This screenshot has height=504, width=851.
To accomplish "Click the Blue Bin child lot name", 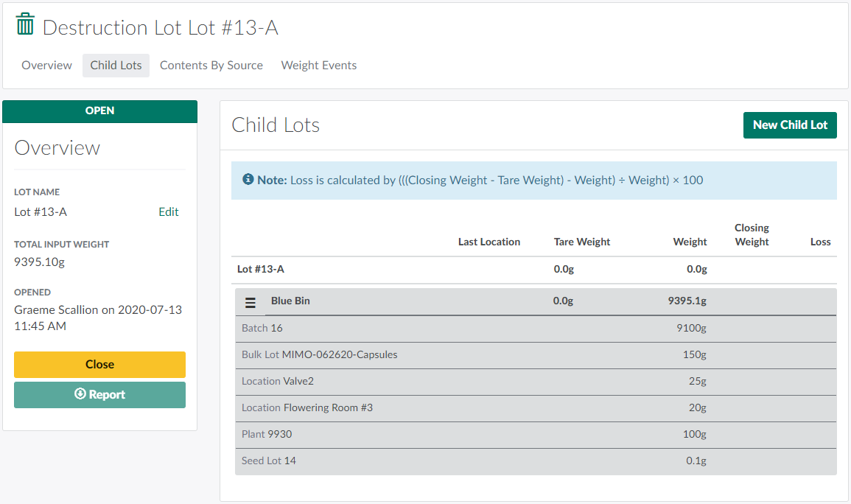I will tap(290, 301).
